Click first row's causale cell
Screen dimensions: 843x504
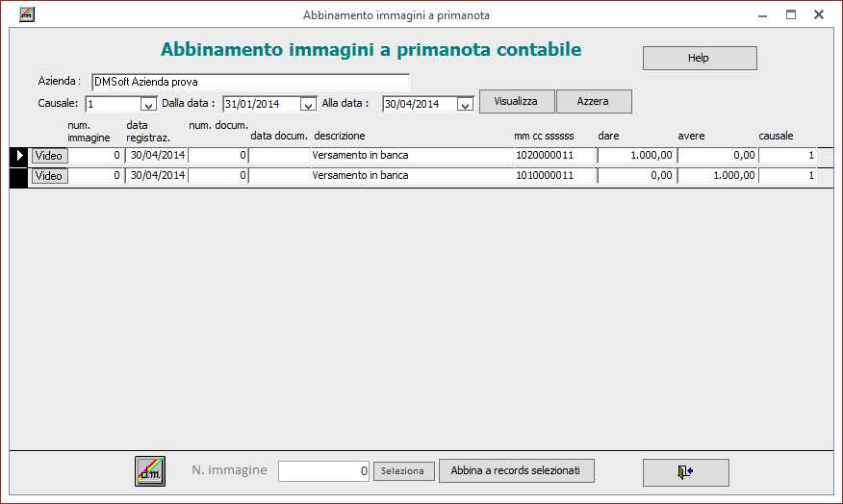click(x=788, y=155)
